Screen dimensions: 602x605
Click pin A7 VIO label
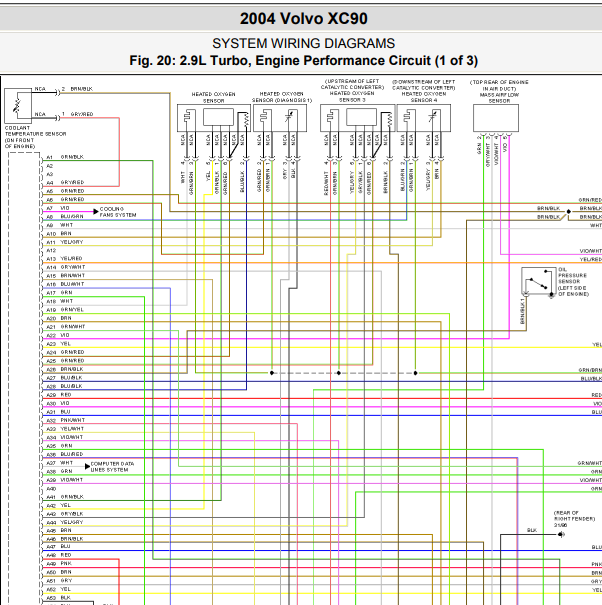pos(58,208)
